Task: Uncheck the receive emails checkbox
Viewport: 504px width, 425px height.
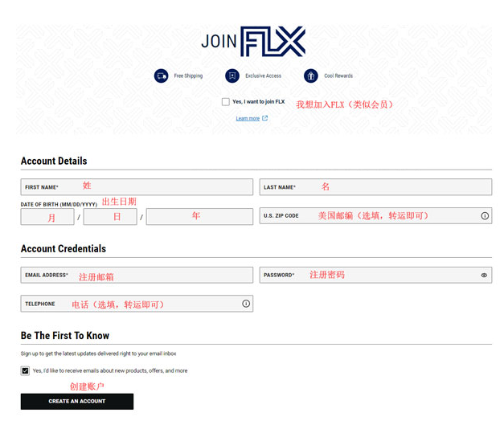Action: point(25,370)
